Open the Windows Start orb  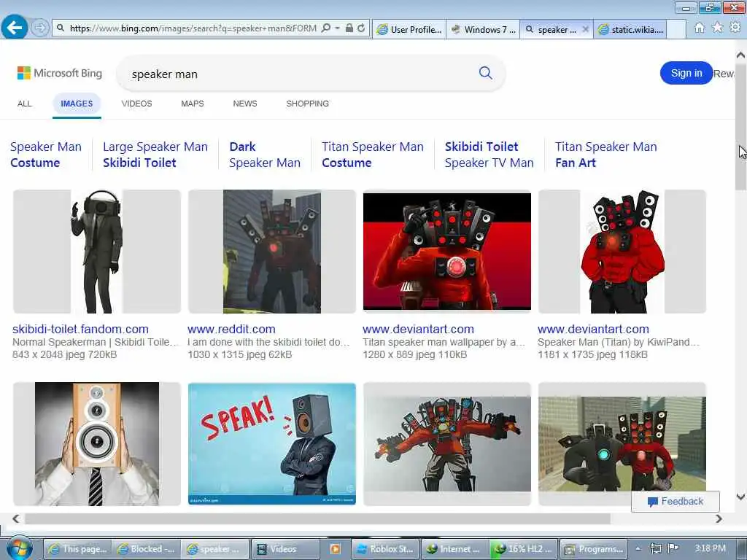coord(20,548)
